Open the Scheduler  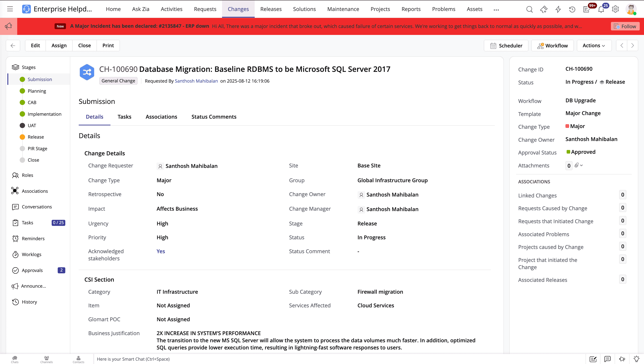(506, 46)
